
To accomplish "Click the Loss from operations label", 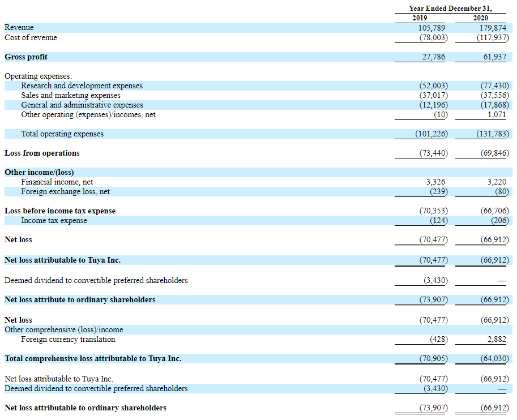I will pos(42,153).
